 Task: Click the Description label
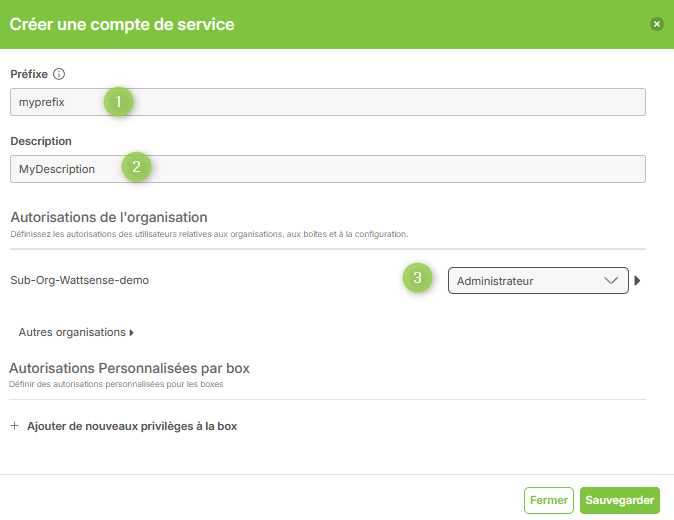coord(41,141)
